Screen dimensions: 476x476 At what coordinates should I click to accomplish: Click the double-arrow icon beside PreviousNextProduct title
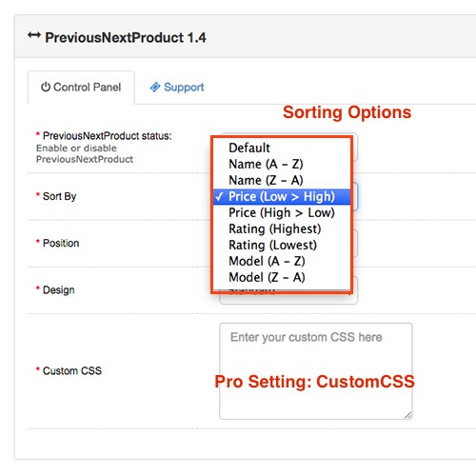(x=34, y=35)
